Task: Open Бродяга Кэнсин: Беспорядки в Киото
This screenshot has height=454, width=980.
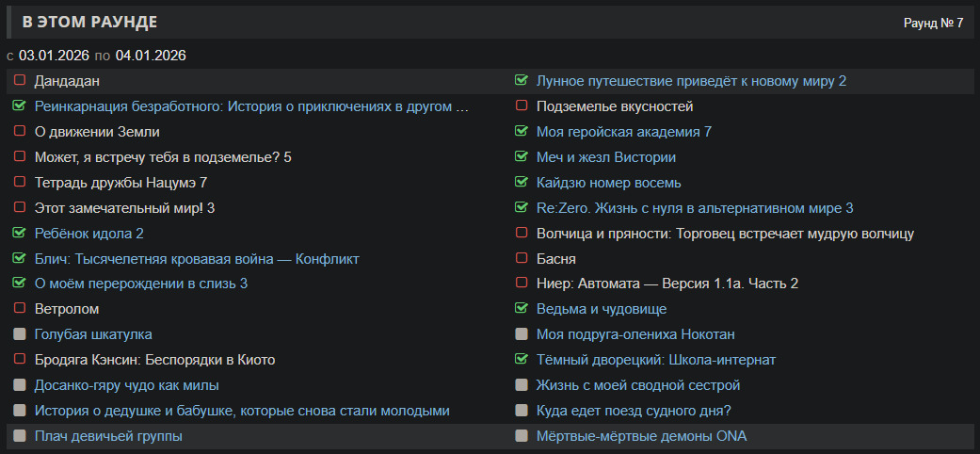Action: coord(154,360)
